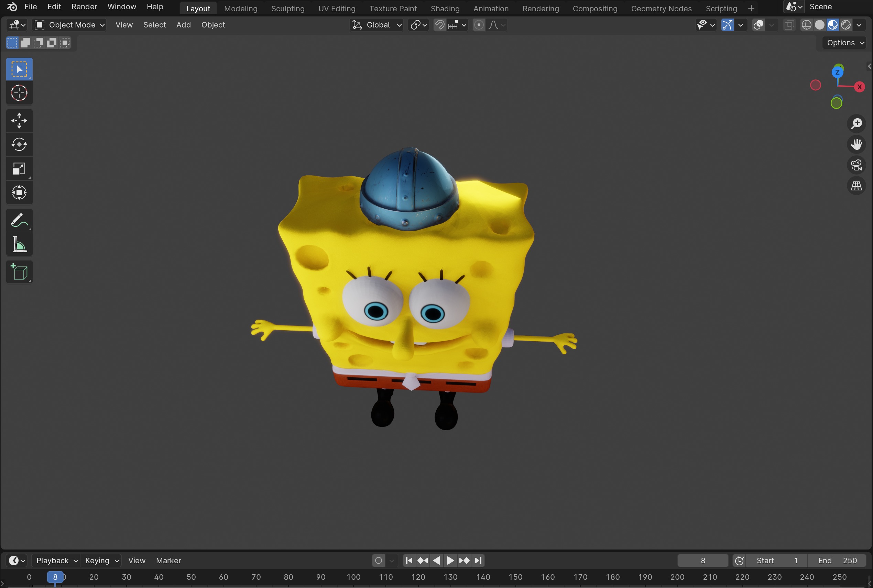Toggle the preview range clock icon
The width and height of the screenshot is (873, 588).
[739, 560]
